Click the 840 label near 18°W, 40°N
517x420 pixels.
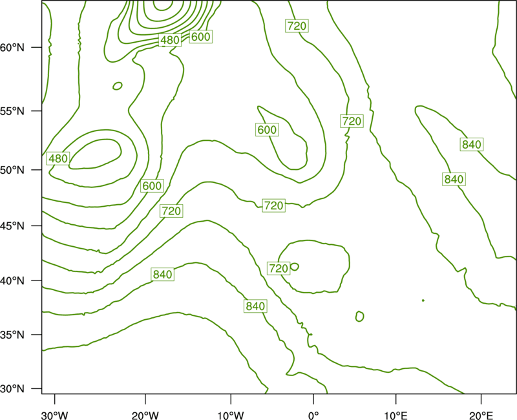click(x=163, y=274)
